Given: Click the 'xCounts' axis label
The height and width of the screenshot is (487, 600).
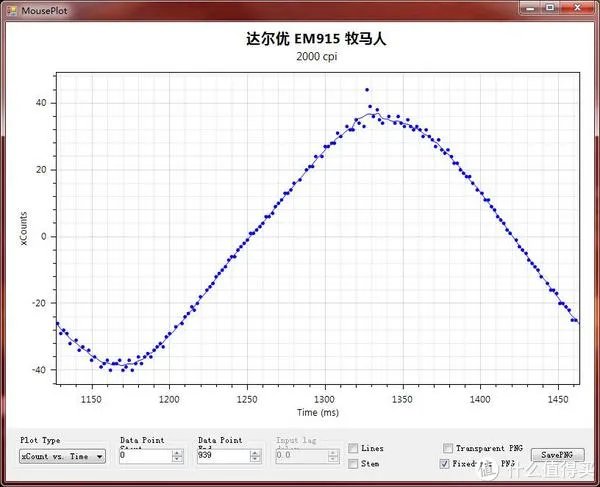Looking at the screenshot, I should tap(24, 228).
